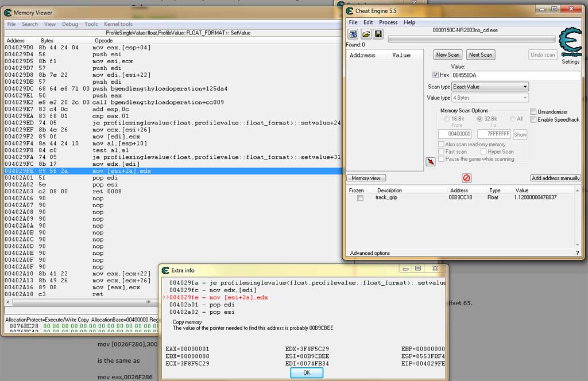Click the Bytes column header
588x381 pixels.
click(x=47, y=41)
